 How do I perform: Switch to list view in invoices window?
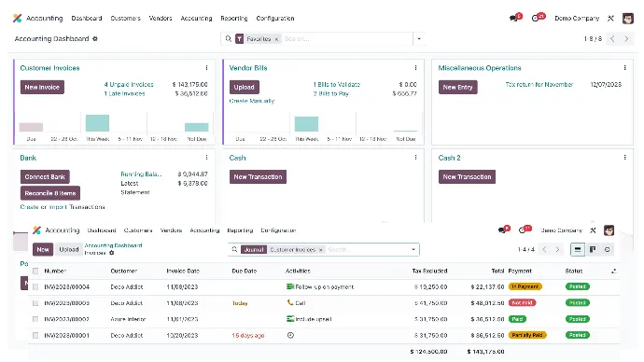point(578,249)
